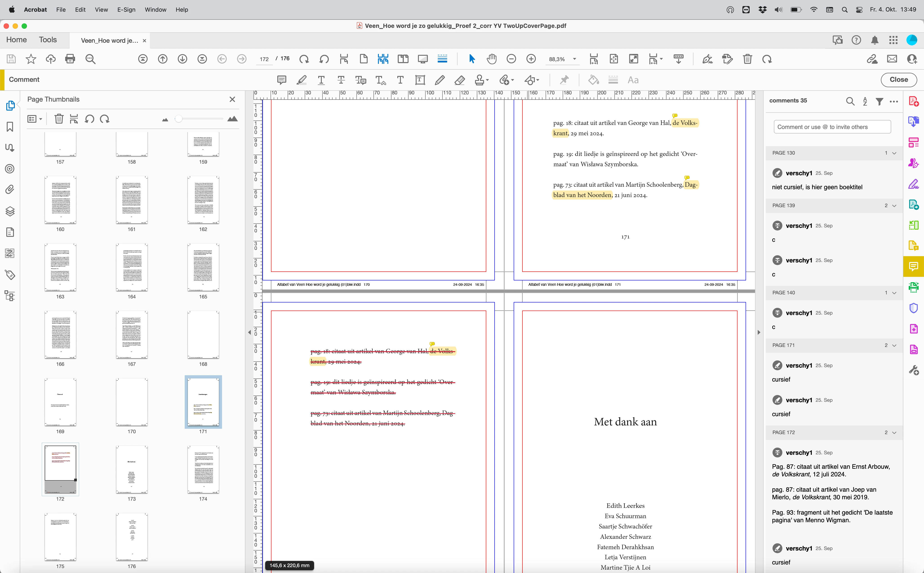Select the highlight text tool
Image resolution: width=924 pixels, height=573 pixels.
tap(301, 80)
